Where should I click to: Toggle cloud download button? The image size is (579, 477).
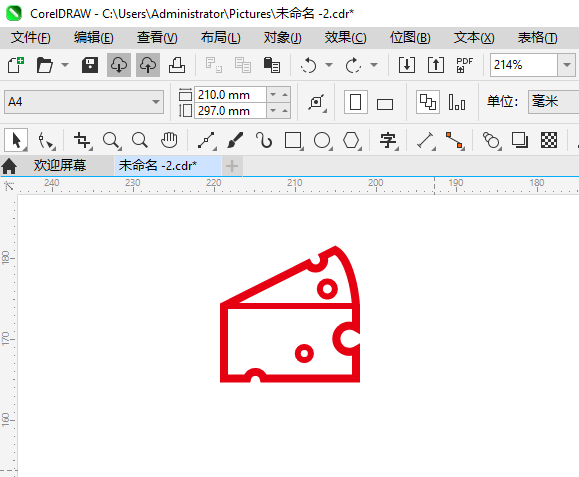click(119, 65)
